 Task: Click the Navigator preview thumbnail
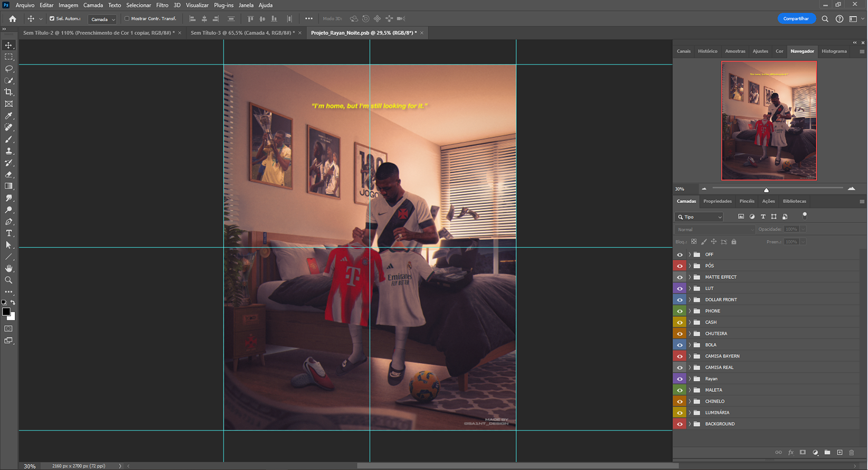(769, 120)
